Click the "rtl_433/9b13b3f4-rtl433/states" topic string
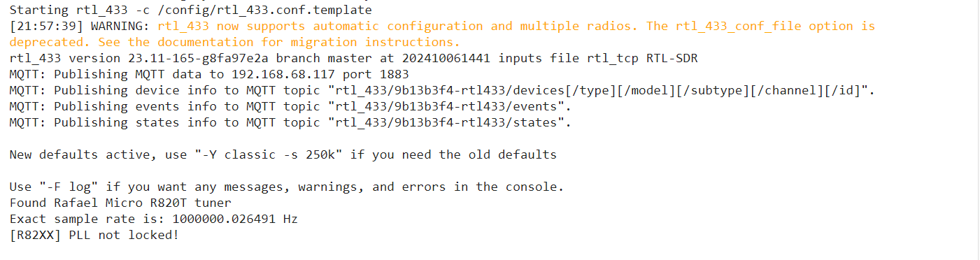The height and width of the screenshot is (260, 980). coord(446,123)
